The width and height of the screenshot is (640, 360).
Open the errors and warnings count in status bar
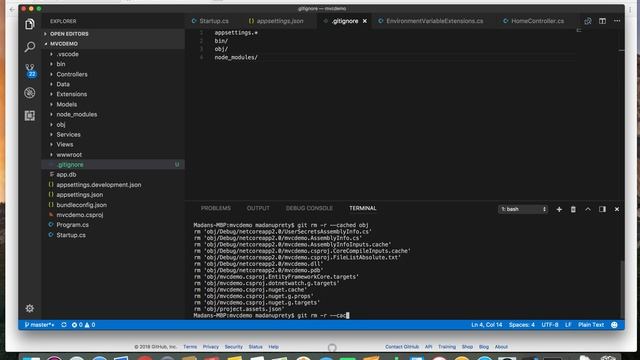click(x=83, y=325)
